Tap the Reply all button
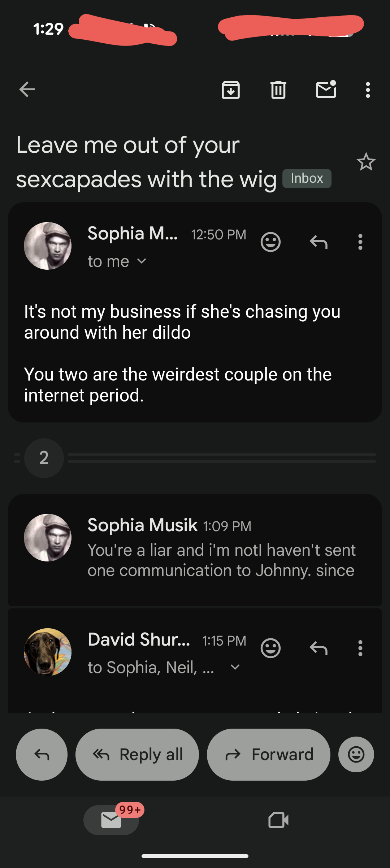Viewport: 390px width, 868px height. 137,754
